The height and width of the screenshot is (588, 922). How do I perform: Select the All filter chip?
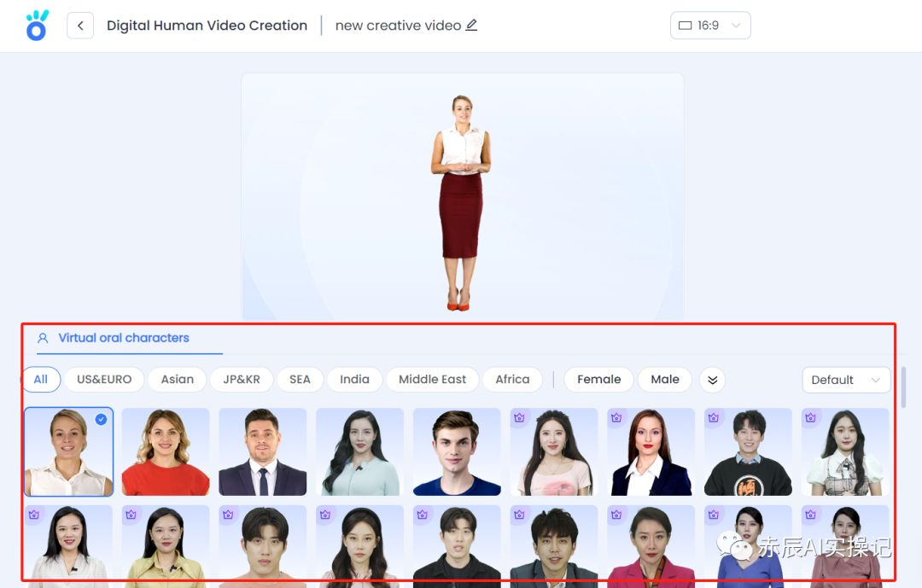point(41,379)
